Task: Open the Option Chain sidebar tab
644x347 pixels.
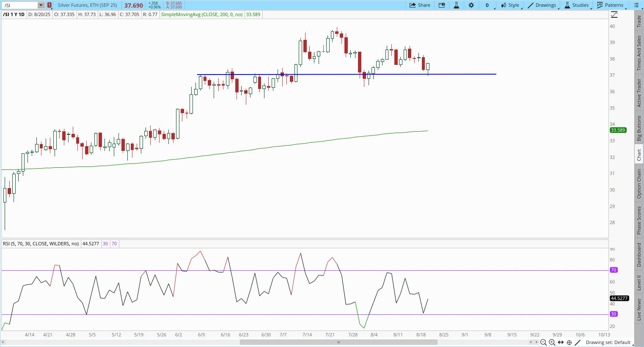Action: [639, 183]
